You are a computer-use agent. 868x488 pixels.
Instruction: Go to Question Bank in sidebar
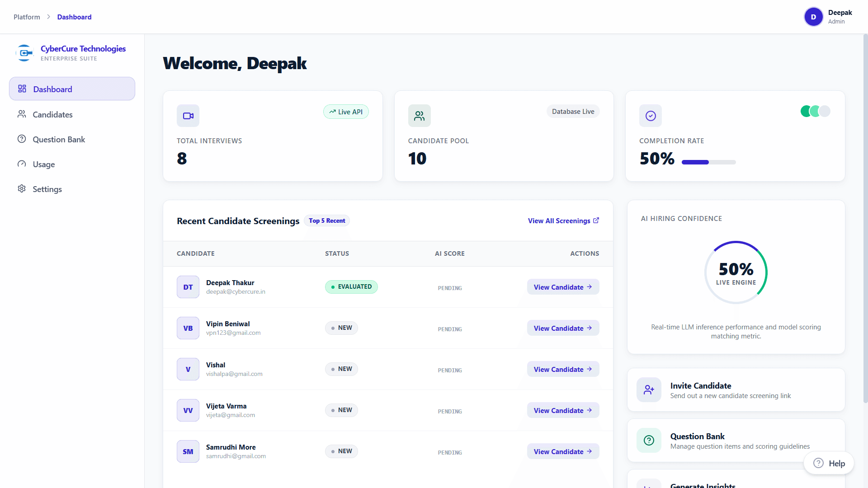72,139
